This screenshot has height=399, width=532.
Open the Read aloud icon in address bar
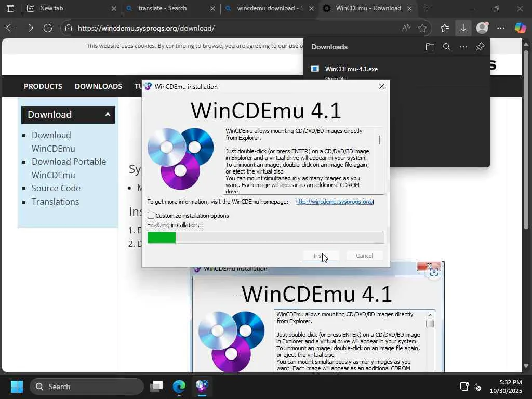point(406,28)
